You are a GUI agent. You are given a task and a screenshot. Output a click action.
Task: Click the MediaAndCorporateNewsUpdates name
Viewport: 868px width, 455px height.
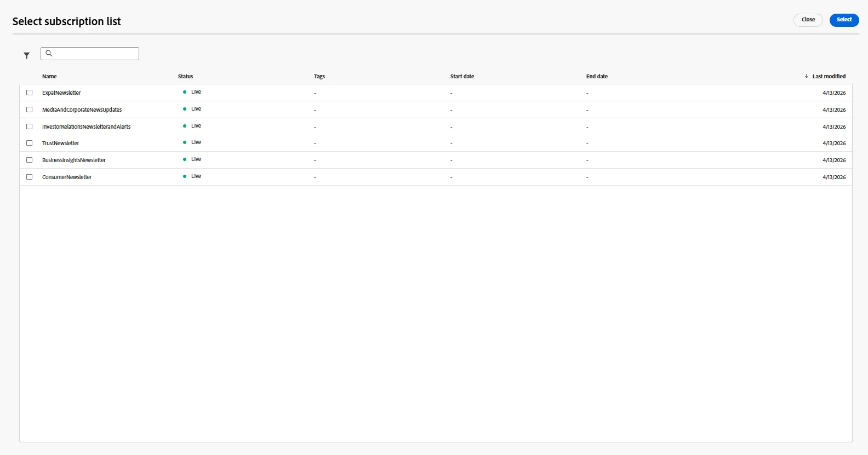[x=82, y=110]
